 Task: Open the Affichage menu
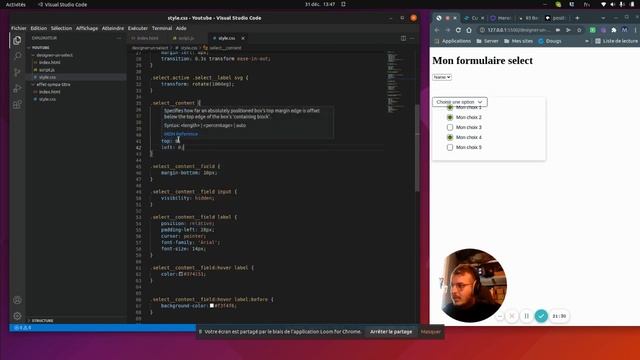click(x=87, y=28)
